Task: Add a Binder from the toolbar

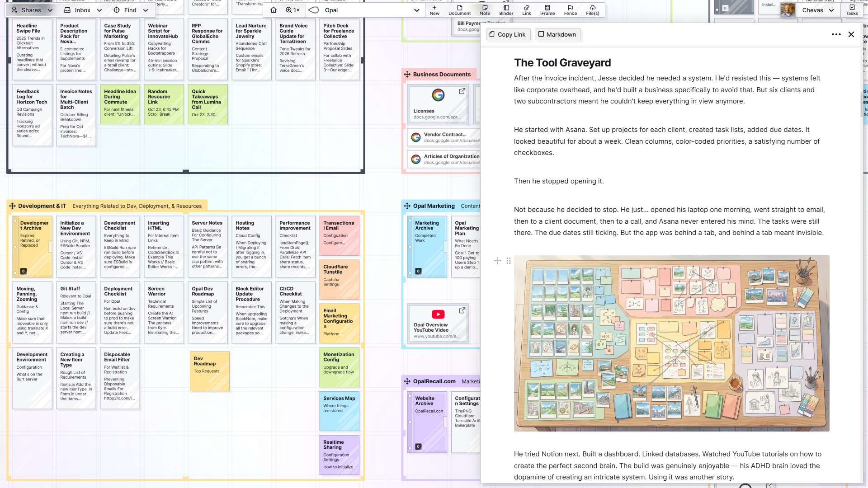Action: [x=506, y=10]
